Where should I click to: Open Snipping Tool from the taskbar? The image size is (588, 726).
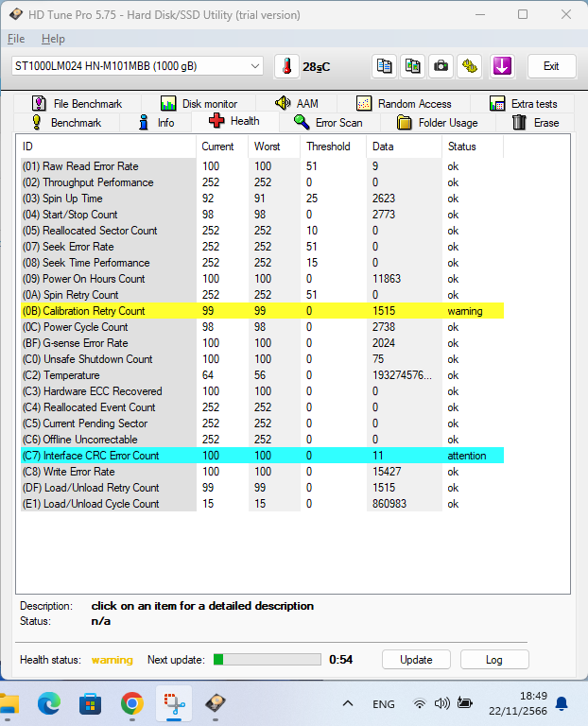coord(174,703)
